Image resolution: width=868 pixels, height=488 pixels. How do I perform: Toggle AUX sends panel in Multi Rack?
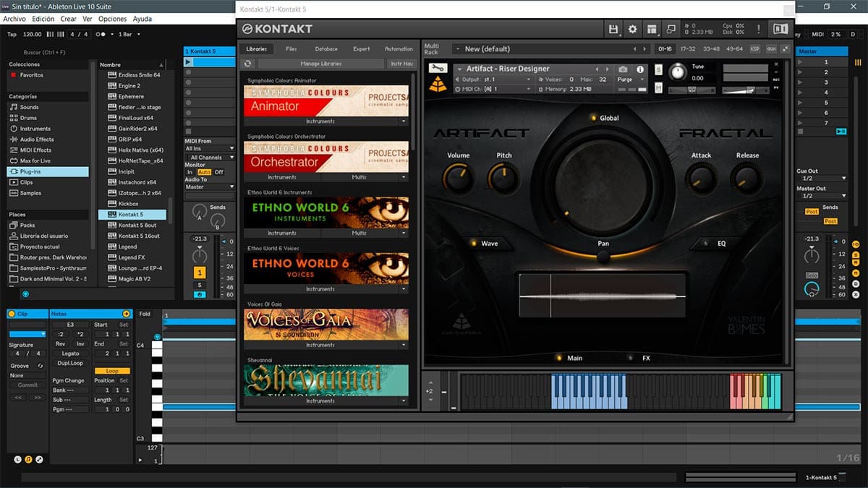click(x=771, y=48)
